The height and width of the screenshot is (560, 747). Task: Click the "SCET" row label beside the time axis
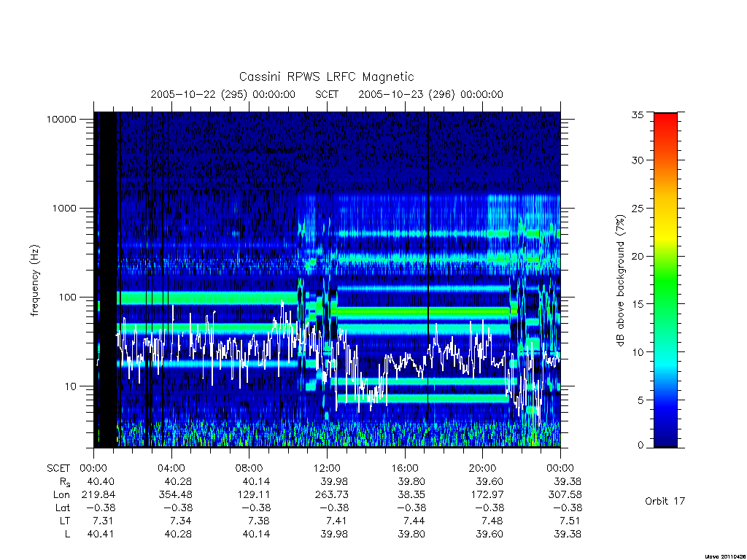(58, 468)
